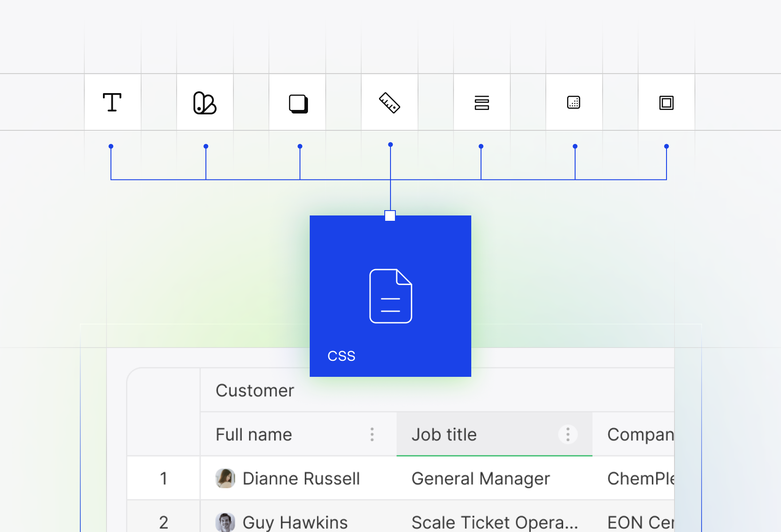This screenshot has height=532, width=781.
Task: Select the dotted corner radius icon
Action: point(574,102)
